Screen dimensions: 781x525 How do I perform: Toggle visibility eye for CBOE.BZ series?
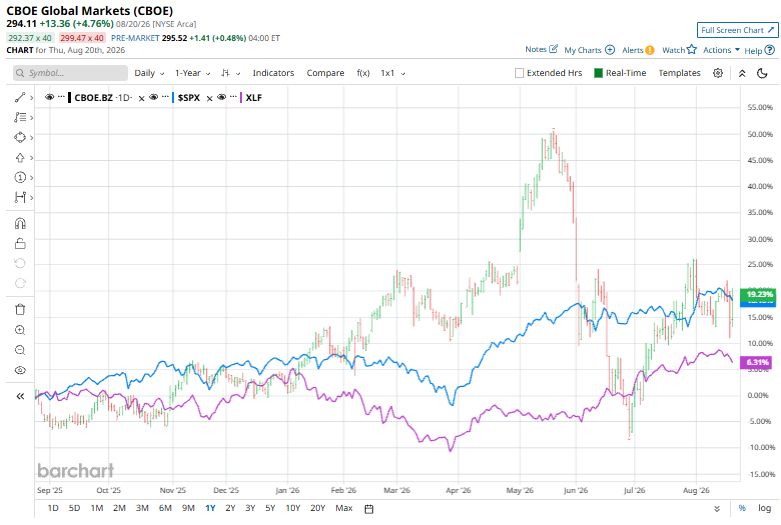coord(49,97)
